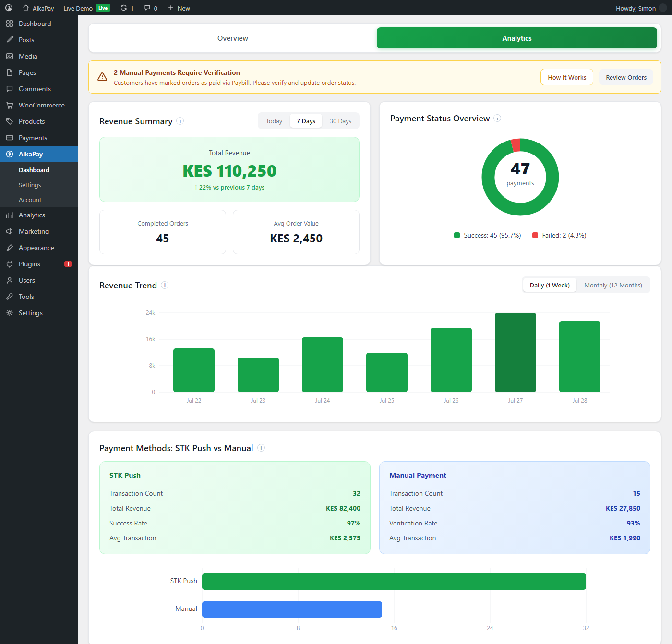
Task: Click the Tools wrench icon in sidebar
Action: pos(10,297)
